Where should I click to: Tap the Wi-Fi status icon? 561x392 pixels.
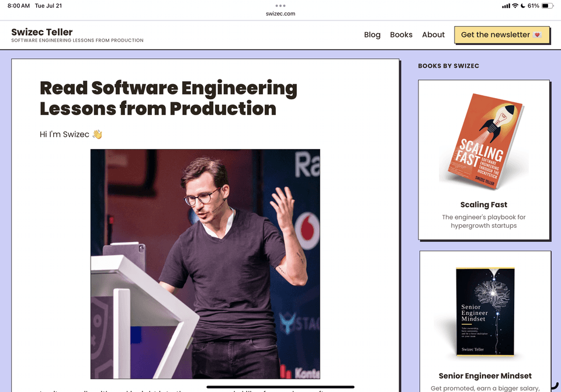click(515, 6)
